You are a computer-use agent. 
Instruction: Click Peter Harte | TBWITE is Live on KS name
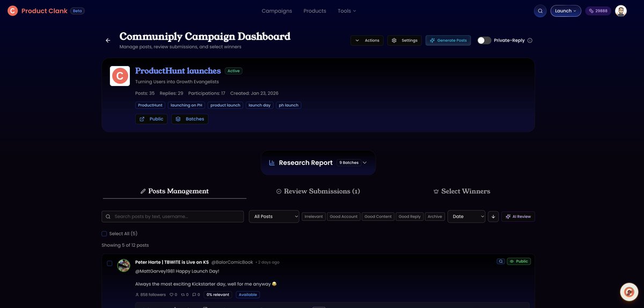172,262
